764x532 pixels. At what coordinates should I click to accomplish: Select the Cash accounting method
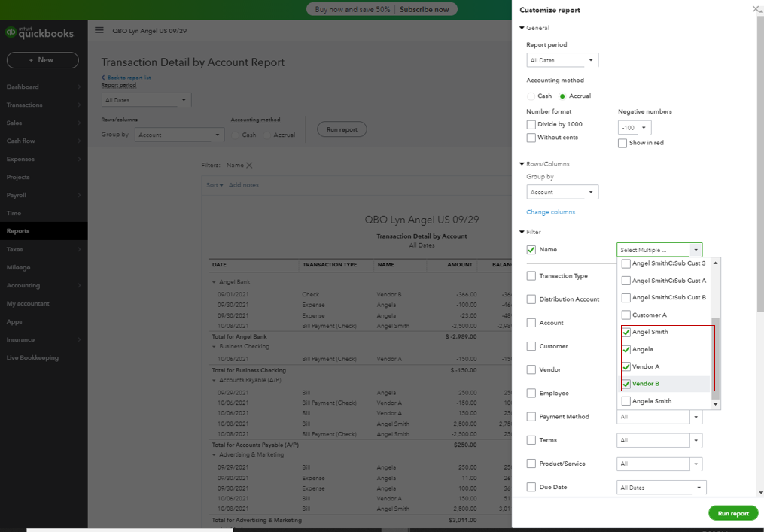click(x=531, y=96)
